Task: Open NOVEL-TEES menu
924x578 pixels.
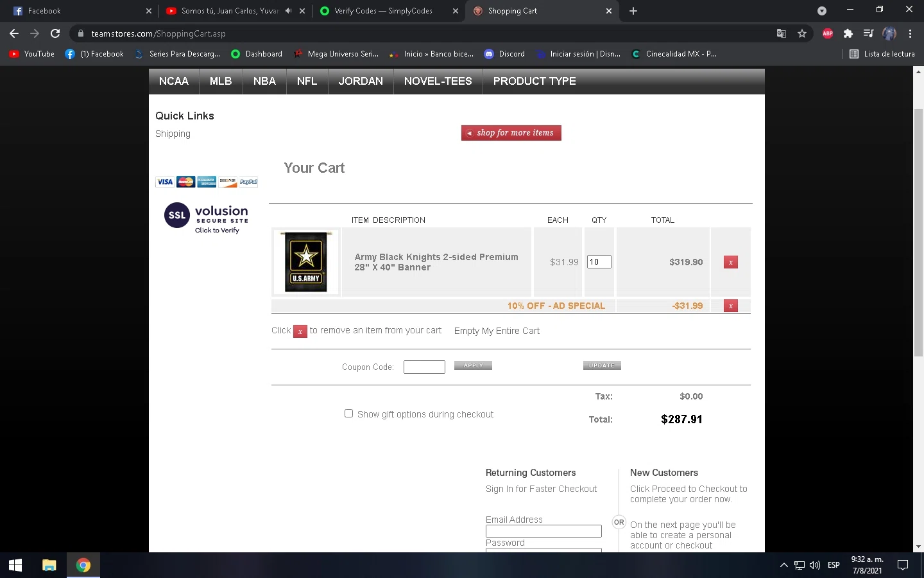Action: click(438, 81)
